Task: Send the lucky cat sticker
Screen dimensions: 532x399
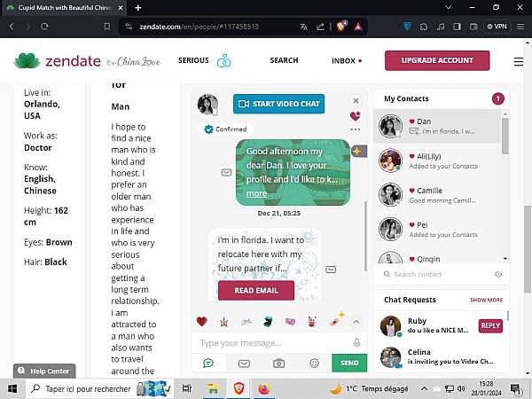Action: coord(312,321)
